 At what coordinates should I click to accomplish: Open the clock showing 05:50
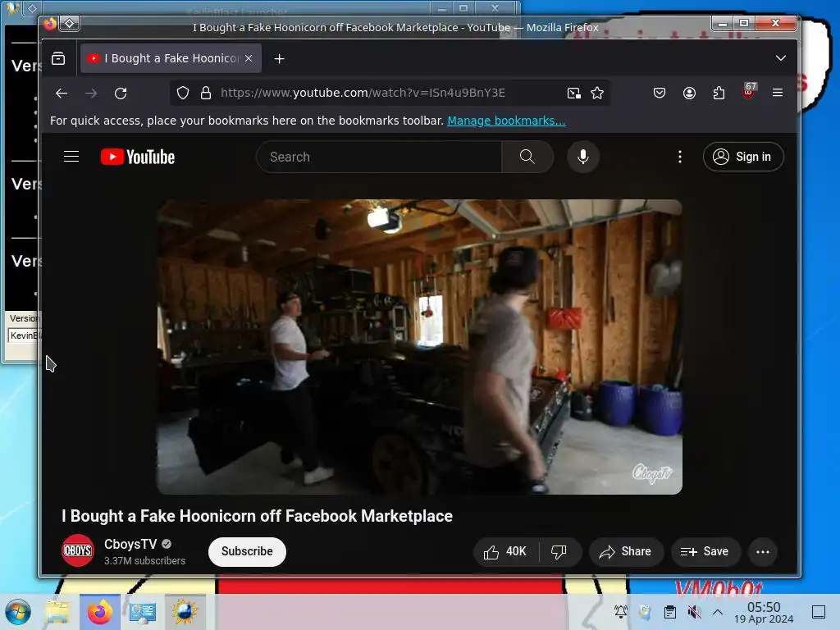click(x=764, y=612)
